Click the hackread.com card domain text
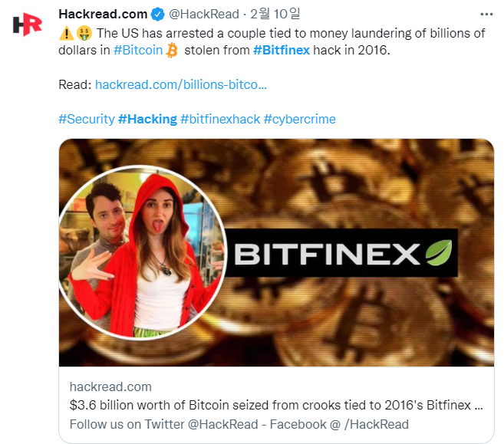This screenshot has width=504, height=444. (110, 386)
